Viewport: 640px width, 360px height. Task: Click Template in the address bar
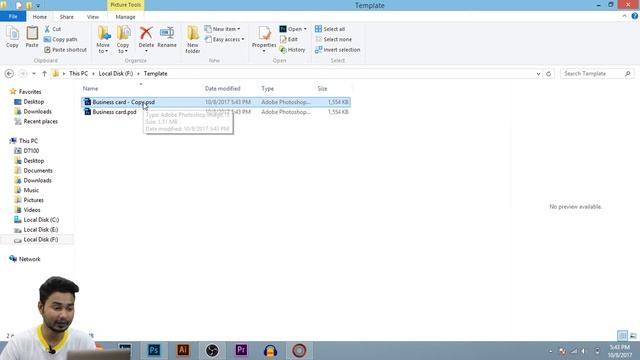click(x=156, y=73)
